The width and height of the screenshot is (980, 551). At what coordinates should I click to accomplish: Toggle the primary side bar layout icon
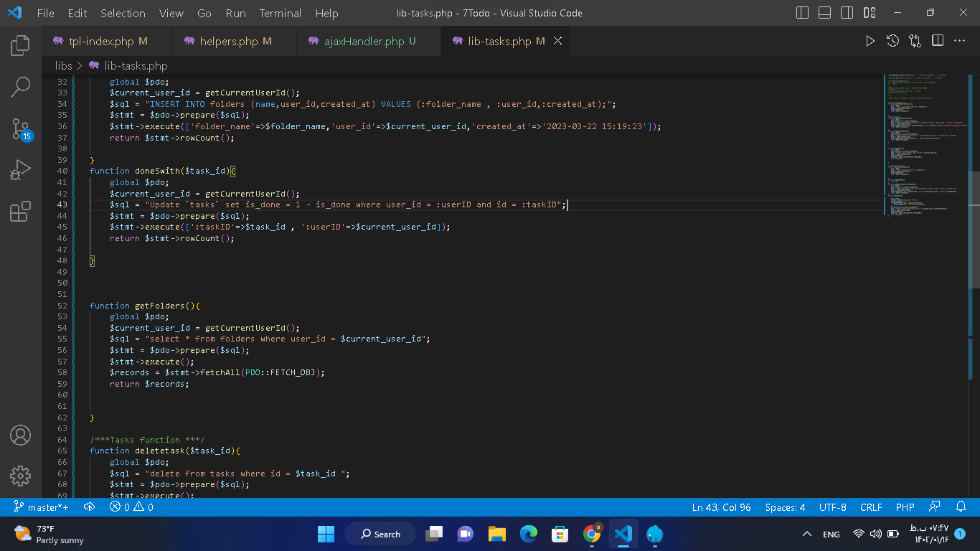coord(803,13)
